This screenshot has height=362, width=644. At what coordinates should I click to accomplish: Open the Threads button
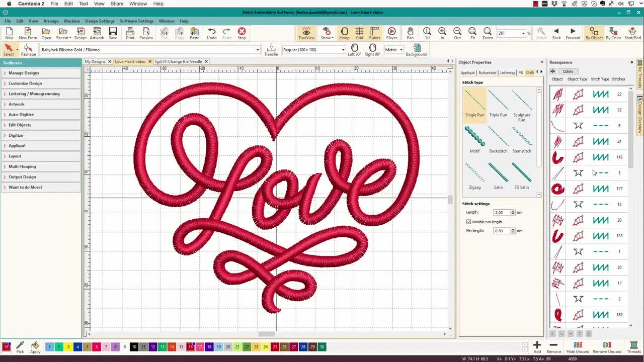tap(634, 347)
